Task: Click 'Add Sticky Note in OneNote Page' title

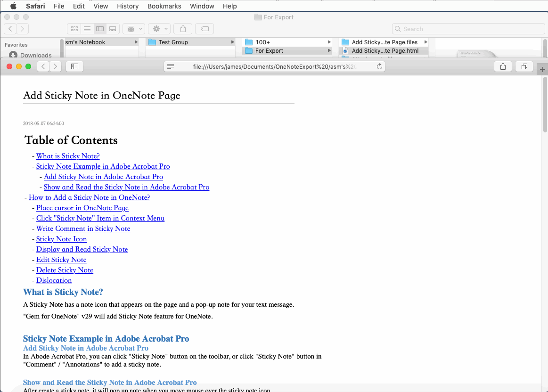Action: click(102, 95)
